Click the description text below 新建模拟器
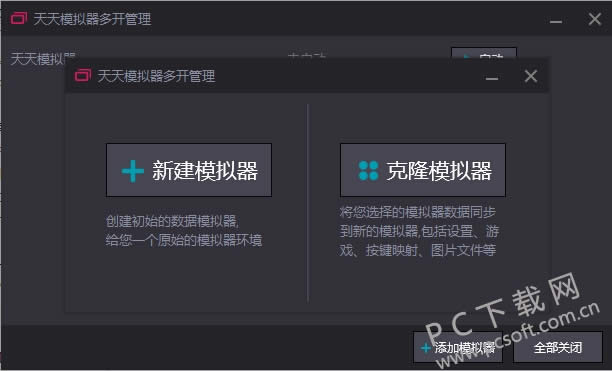The height and width of the screenshot is (371, 612). pos(184,230)
